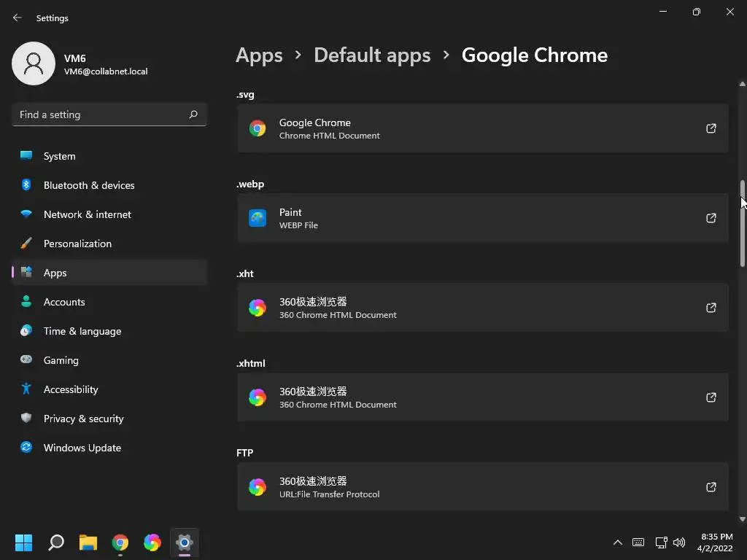
Task: Go back to Apps breadcrumb
Action: [259, 55]
